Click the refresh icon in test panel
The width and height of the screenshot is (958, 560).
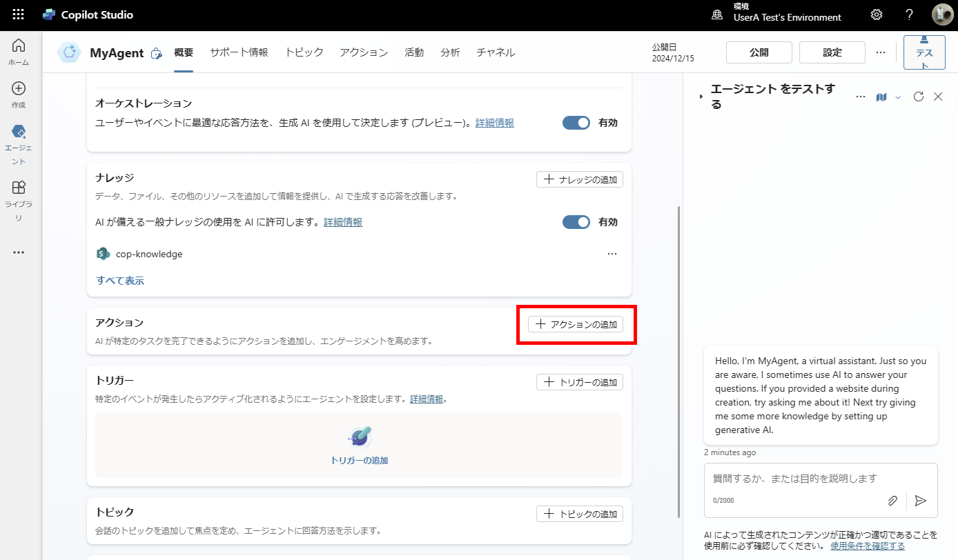pyautogui.click(x=918, y=97)
